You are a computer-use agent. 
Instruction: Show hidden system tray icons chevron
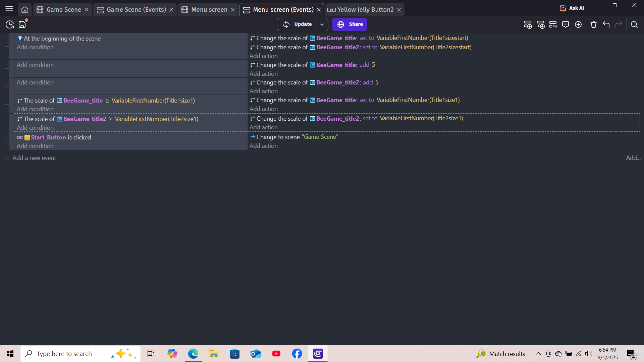(538, 354)
